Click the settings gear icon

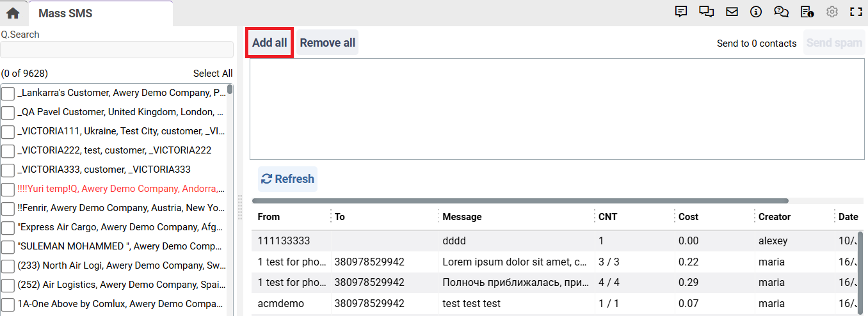click(x=832, y=12)
